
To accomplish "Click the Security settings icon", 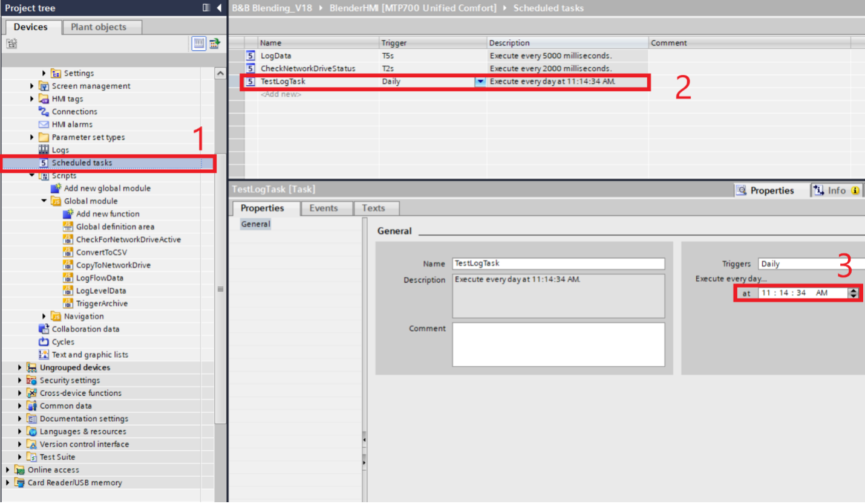I will (31, 380).
